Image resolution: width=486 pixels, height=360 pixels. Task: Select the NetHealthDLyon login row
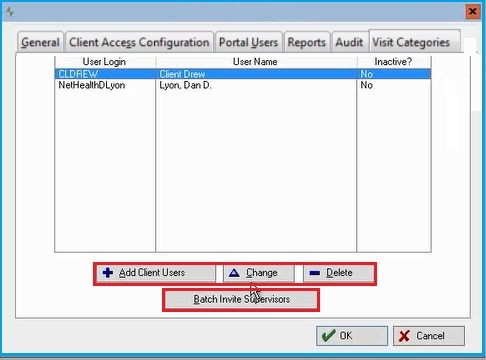243,85
